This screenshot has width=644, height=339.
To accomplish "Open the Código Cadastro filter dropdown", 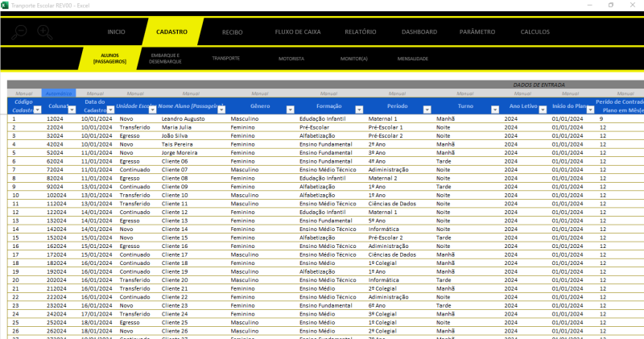I will 36,110.
